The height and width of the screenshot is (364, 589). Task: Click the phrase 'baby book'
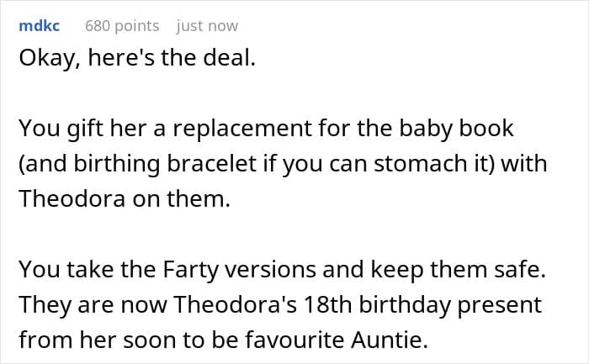(x=466, y=132)
